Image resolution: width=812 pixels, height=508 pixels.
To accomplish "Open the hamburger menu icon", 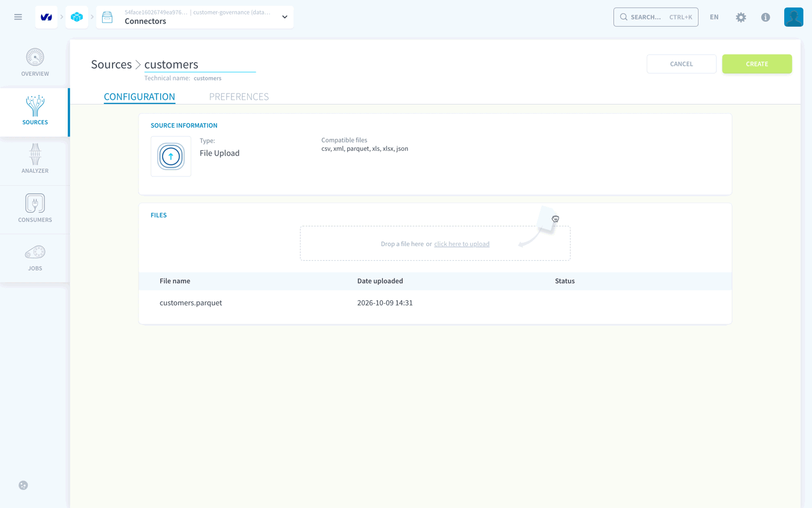I will (x=18, y=17).
